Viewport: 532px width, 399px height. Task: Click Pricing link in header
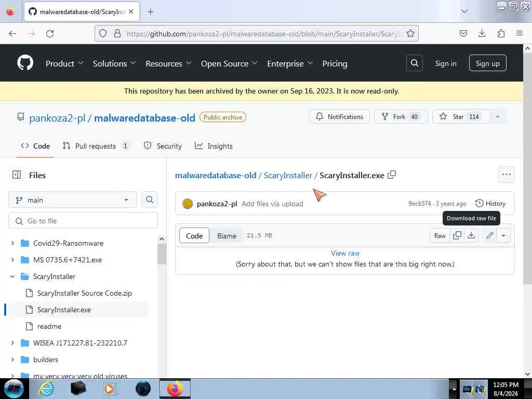335,63
